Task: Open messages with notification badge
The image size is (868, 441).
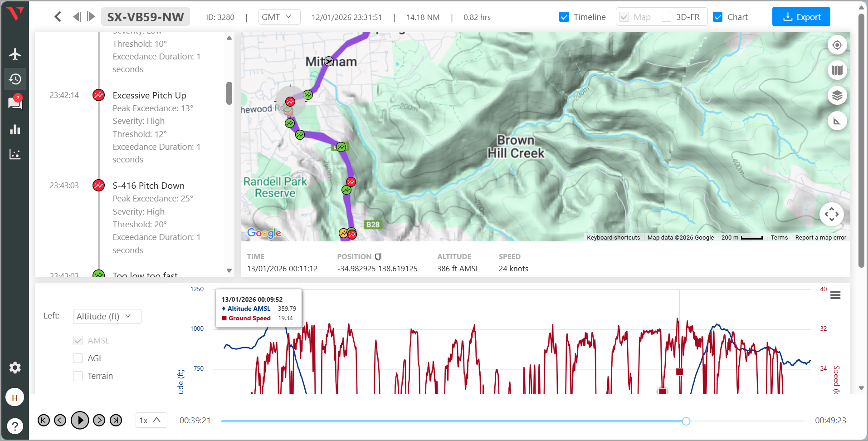Action: point(15,103)
